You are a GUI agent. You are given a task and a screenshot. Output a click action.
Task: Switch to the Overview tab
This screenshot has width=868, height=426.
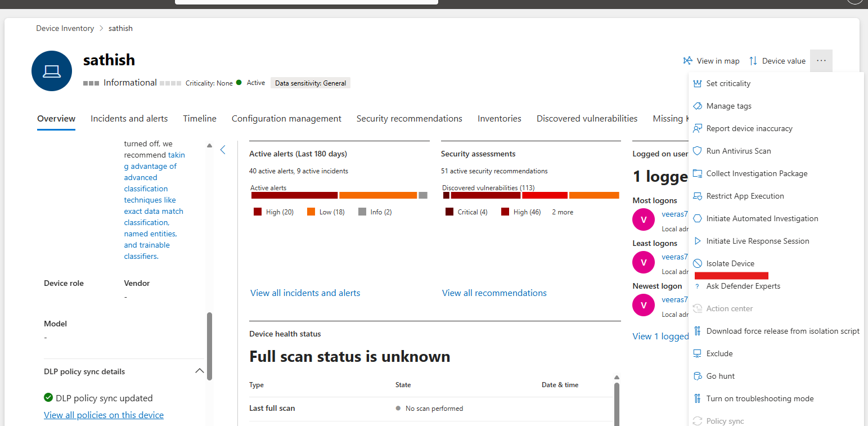click(x=56, y=119)
